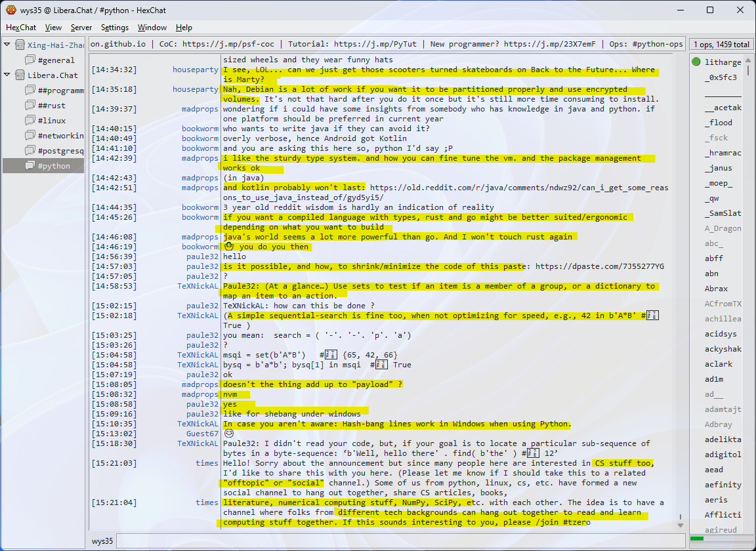The image size is (756, 551).
Task: Click the Xing-Hai-Zhai server icon
Action: coord(19,45)
